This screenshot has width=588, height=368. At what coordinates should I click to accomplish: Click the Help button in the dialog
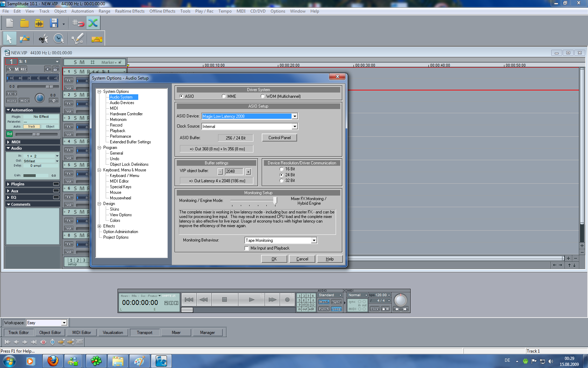(330, 259)
